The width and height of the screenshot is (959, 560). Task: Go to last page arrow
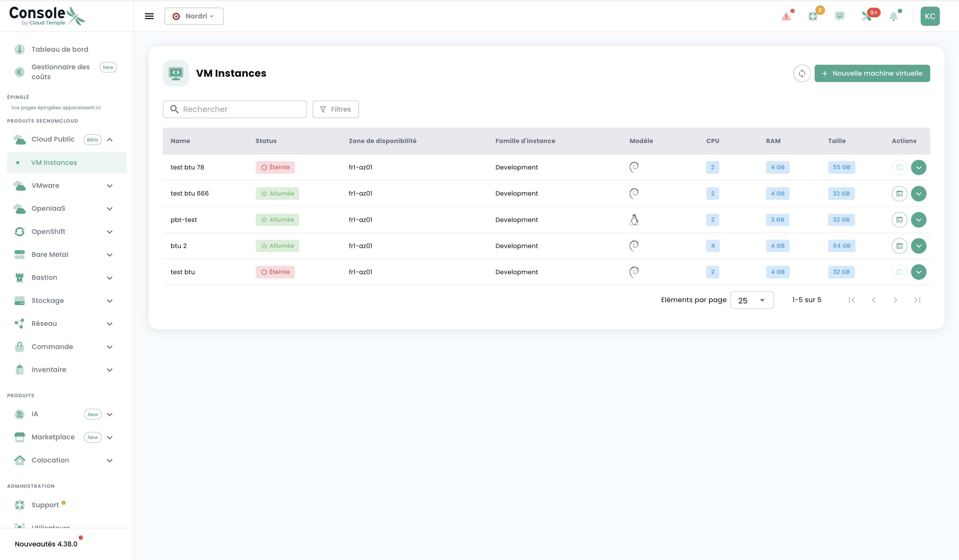pos(917,300)
